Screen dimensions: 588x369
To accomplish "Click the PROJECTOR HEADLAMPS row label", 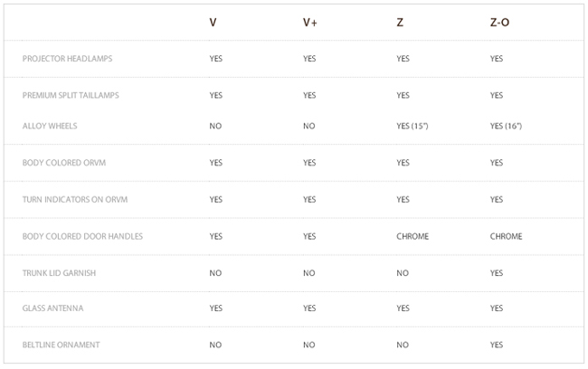I will click(67, 59).
